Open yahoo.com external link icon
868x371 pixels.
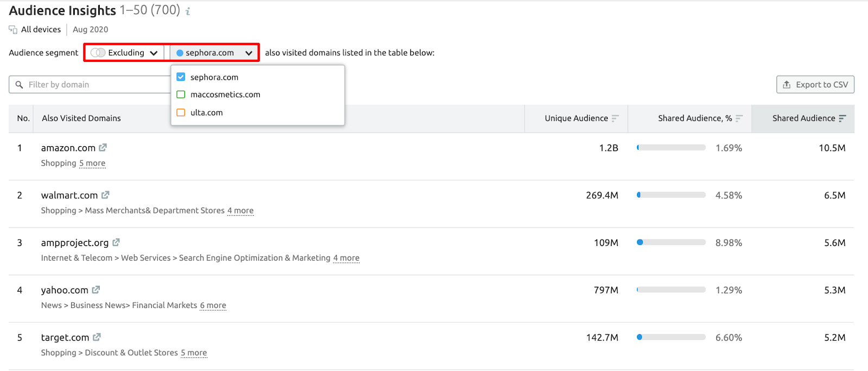click(x=96, y=290)
